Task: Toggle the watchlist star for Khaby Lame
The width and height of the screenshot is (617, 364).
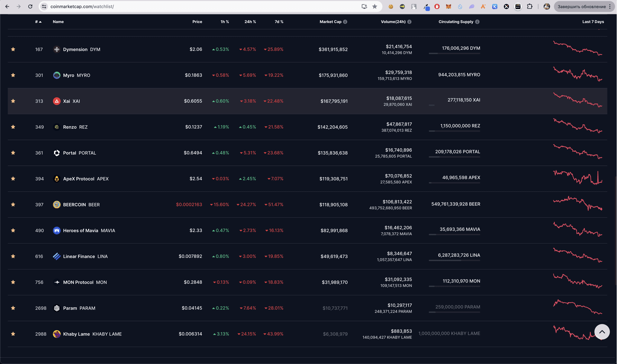Action: click(13, 334)
